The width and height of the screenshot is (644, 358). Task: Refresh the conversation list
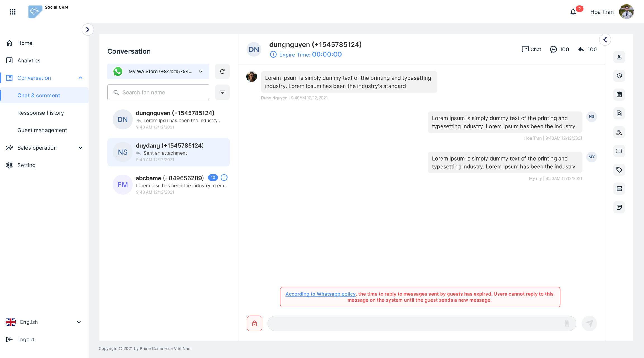tap(222, 72)
